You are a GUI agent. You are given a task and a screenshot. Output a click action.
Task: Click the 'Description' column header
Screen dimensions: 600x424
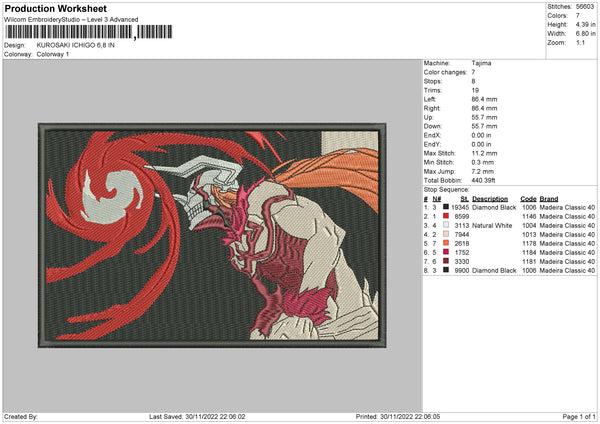(490, 199)
